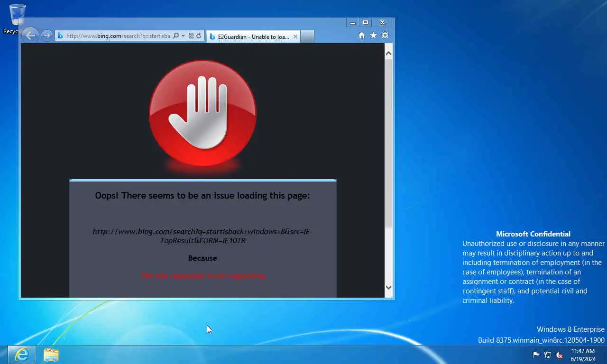Click the red 'site requested is not responding' text

203,275
